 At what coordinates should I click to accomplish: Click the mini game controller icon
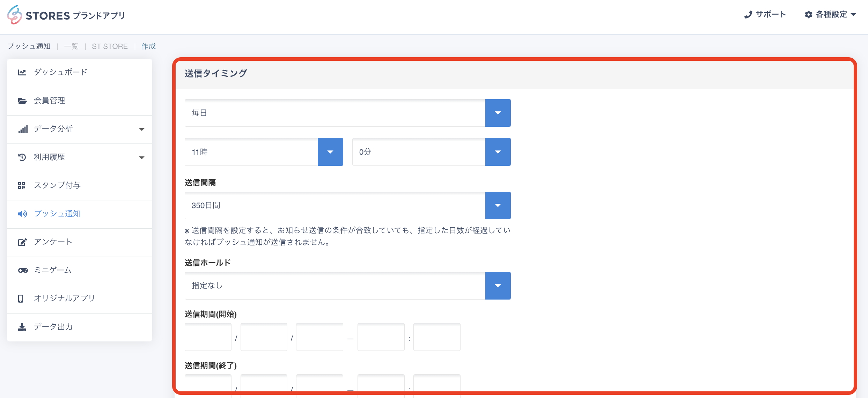click(23, 270)
